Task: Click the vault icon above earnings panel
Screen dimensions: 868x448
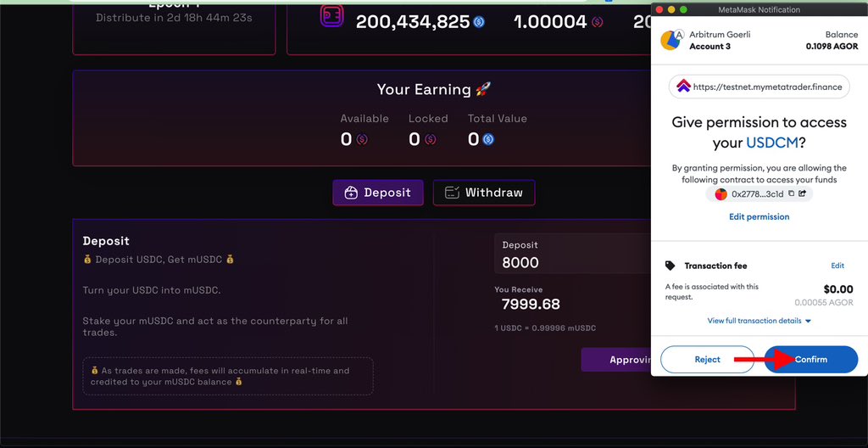Action: (x=331, y=15)
